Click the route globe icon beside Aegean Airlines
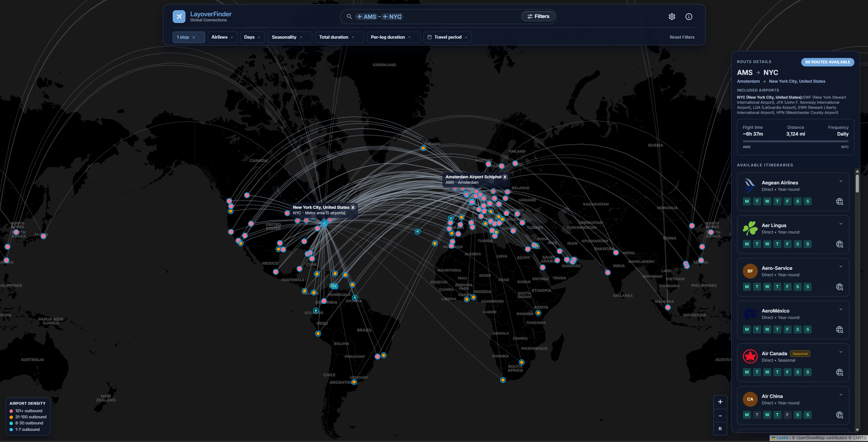This screenshot has height=442, width=868. pos(840,202)
